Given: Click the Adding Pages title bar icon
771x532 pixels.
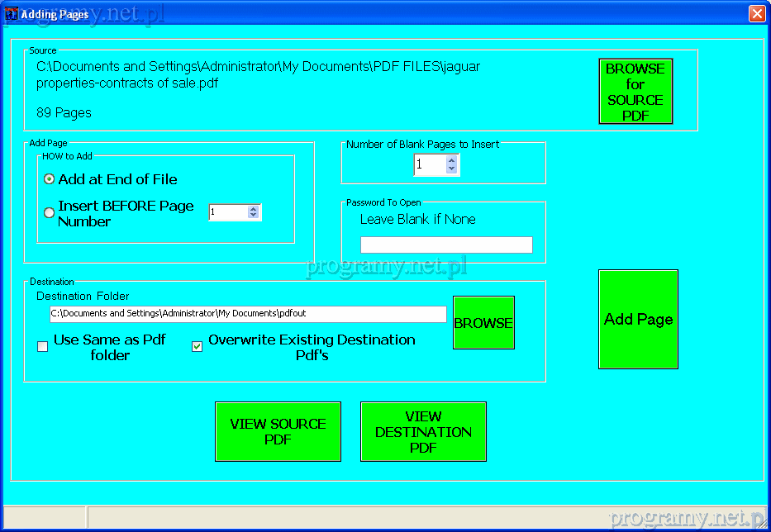Looking at the screenshot, I should [12, 14].
